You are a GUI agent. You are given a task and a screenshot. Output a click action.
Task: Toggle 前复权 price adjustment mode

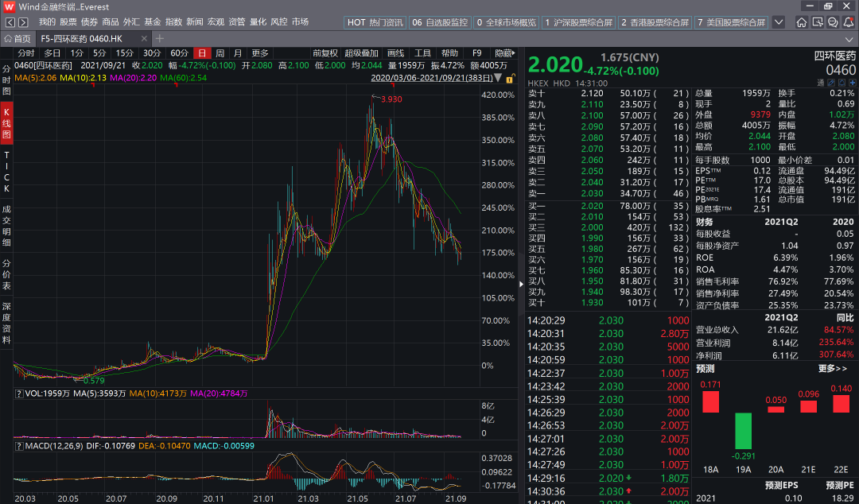tap(325, 53)
